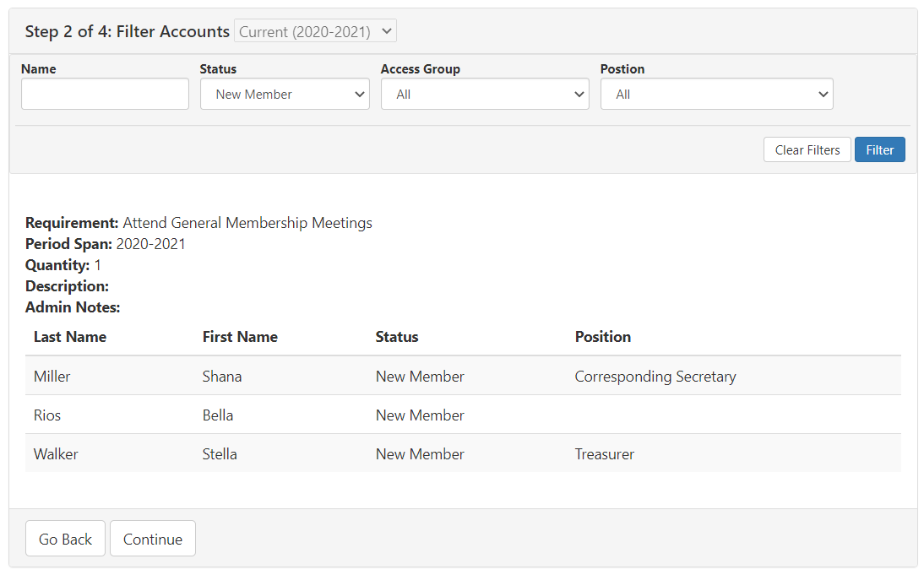Viewport: 924px width, 575px height.
Task: Open the Position filter dropdown
Action: (x=716, y=95)
